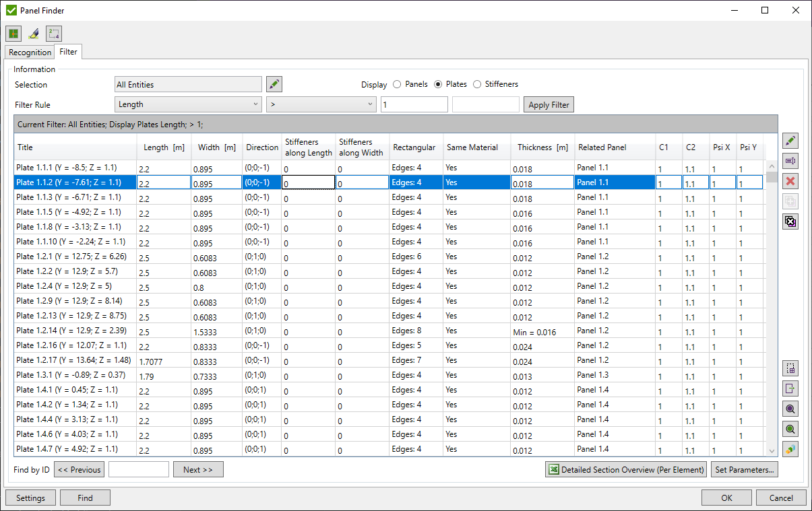Click the renumber 2-to-4 toolbar icon
812x511 pixels.
tap(54, 34)
